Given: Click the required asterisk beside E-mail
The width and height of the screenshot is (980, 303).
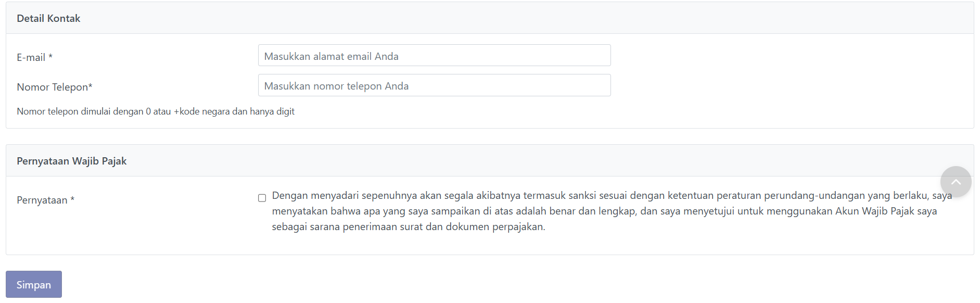Looking at the screenshot, I should coord(50,57).
